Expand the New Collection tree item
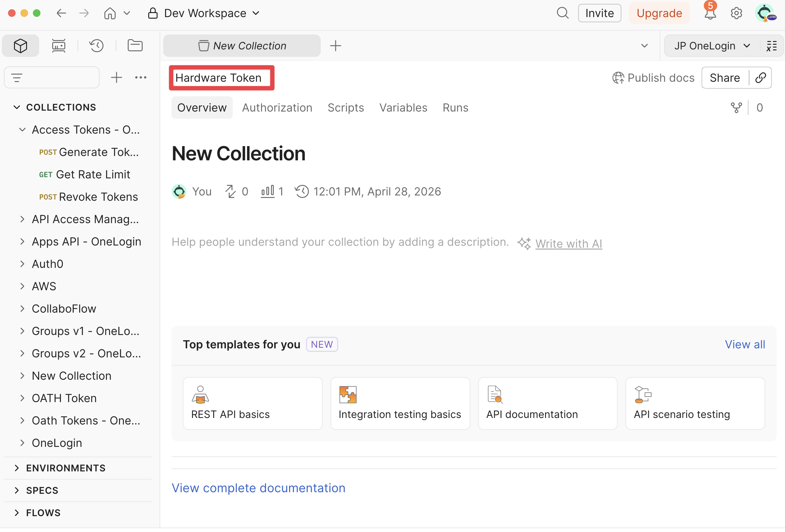This screenshot has height=532, width=785. pos(22,376)
